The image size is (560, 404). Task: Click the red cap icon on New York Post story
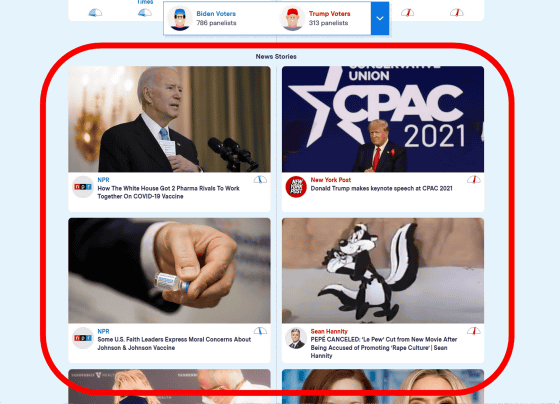tap(474, 179)
